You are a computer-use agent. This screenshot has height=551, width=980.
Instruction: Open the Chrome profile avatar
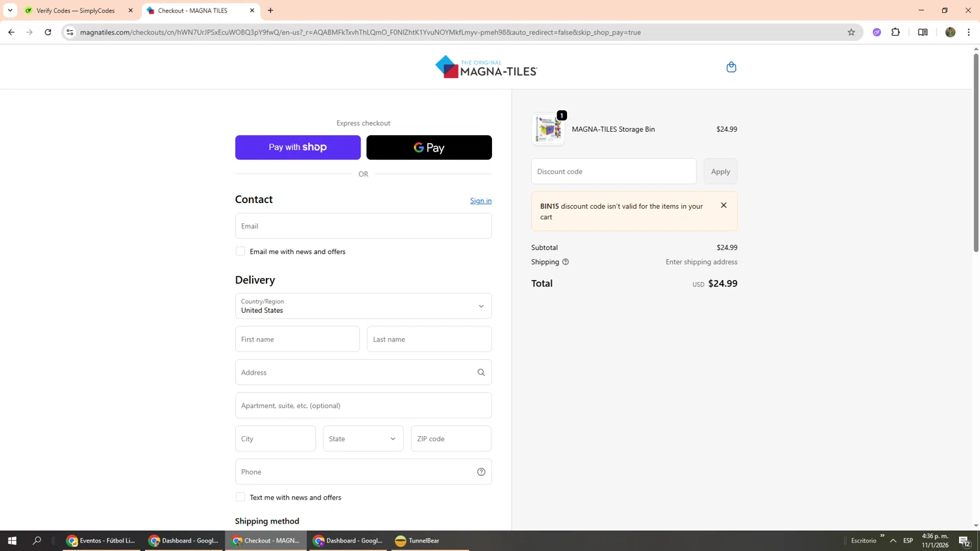(x=950, y=32)
